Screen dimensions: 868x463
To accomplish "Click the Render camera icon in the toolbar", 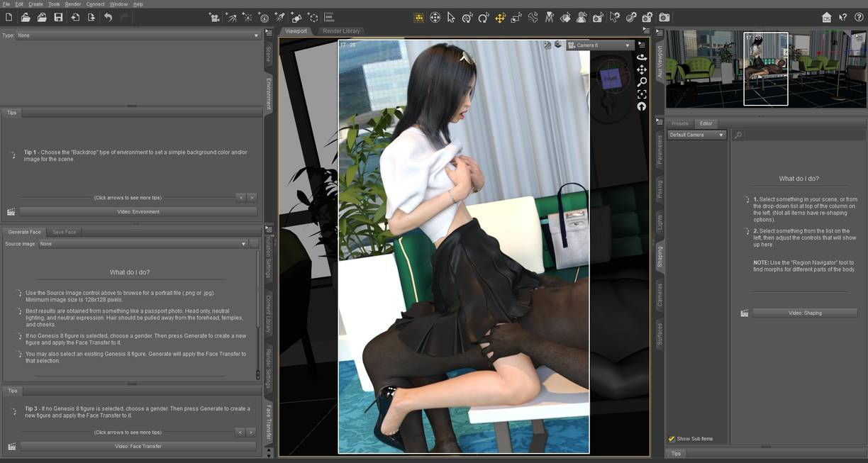I will pyautogui.click(x=664, y=18).
